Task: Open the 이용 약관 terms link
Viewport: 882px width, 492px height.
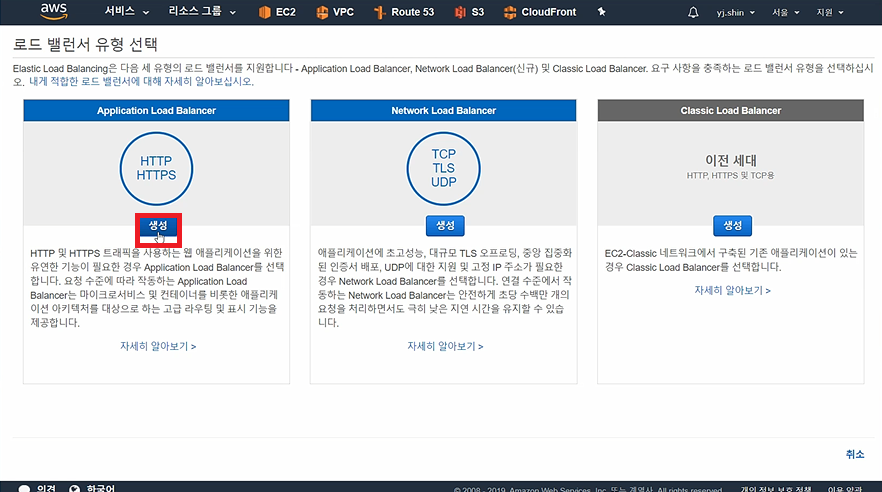Action: [x=844, y=489]
